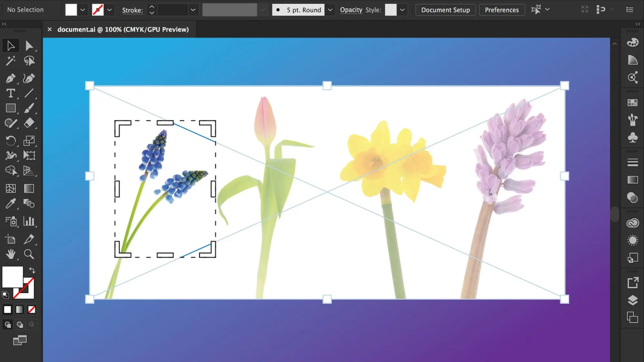
Task: Select the Scale tool
Action: point(28,141)
